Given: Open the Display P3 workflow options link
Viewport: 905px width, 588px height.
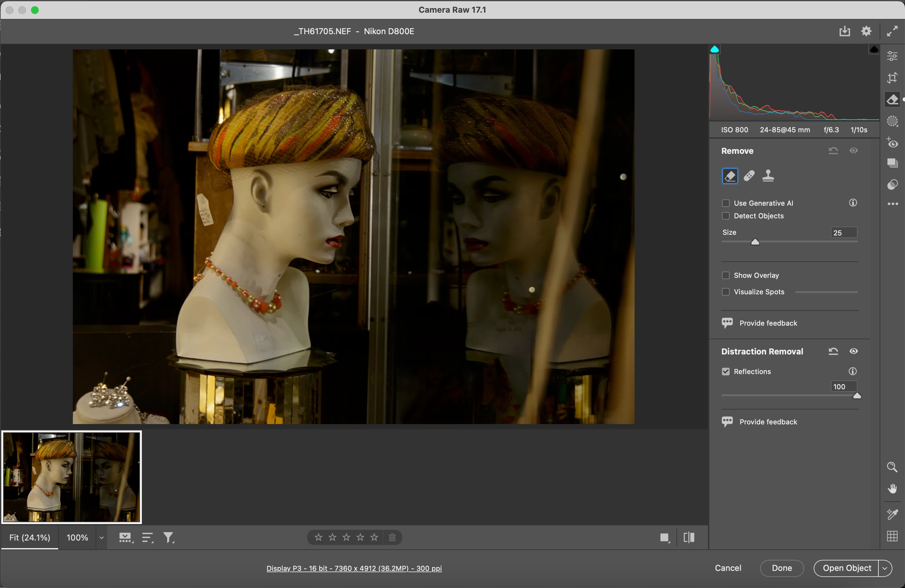Looking at the screenshot, I should 354,568.
